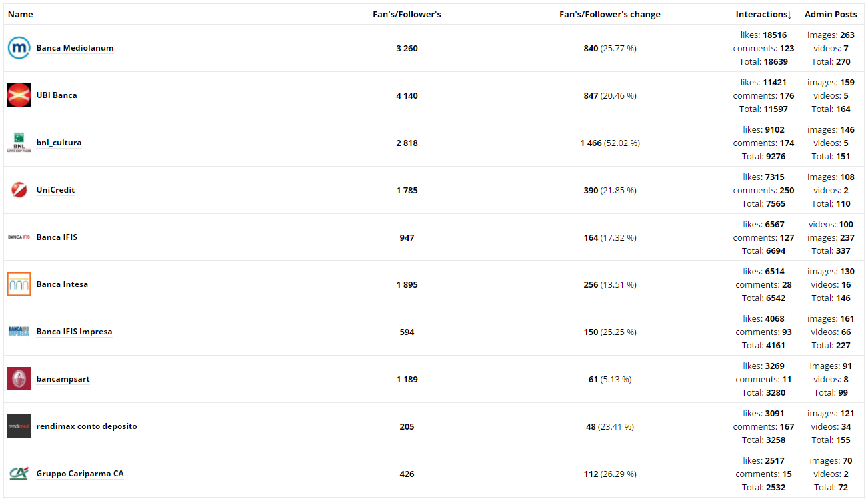Image resolution: width=868 pixels, height=499 pixels.
Task: Click the UniCredit red circle logo
Action: 19,190
